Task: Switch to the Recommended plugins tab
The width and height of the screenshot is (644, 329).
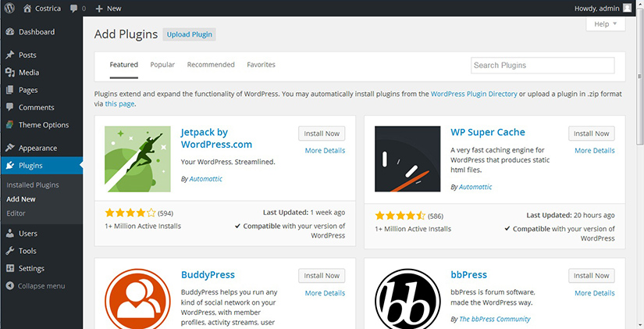Action: pyautogui.click(x=211, y=65)
